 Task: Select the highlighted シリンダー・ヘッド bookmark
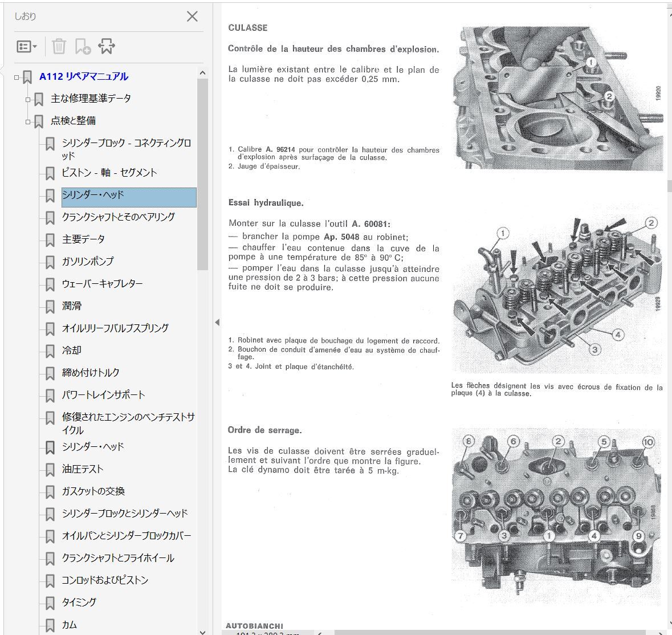[129, 198]
